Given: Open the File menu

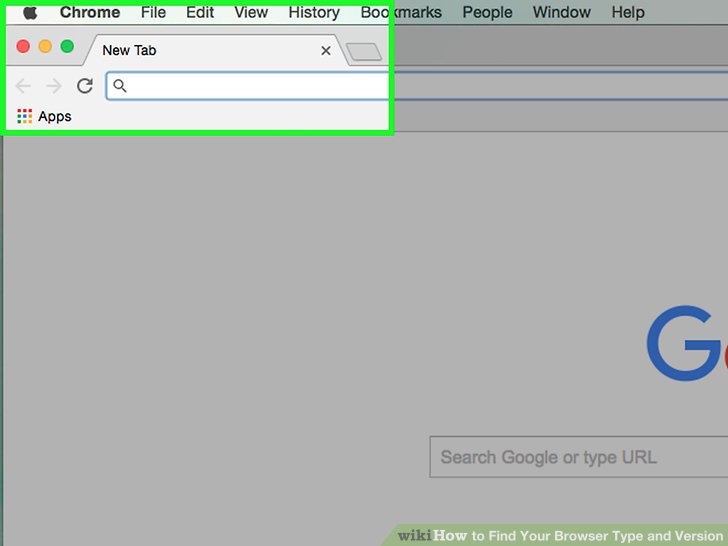Looking at the screenshot, I should (153, 12).
